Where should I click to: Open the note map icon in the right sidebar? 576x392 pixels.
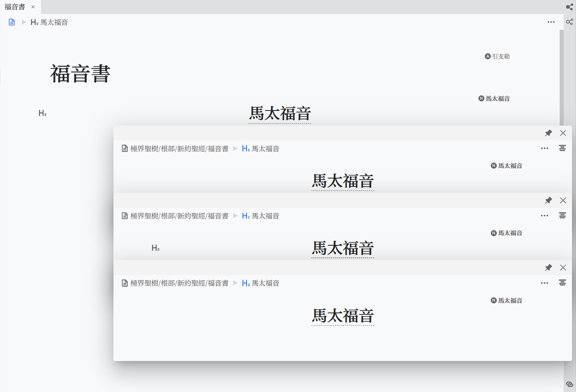(x=569, y=7)
